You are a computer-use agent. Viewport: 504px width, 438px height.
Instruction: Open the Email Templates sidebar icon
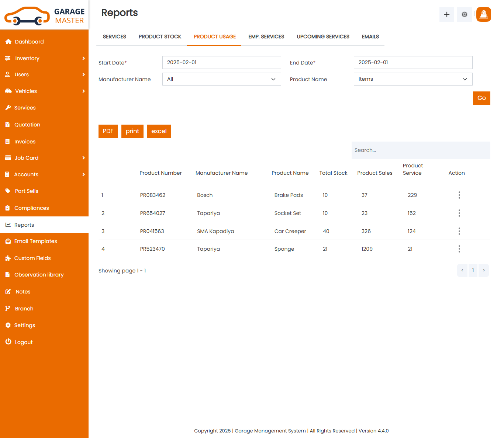click(x=8, y=241)
